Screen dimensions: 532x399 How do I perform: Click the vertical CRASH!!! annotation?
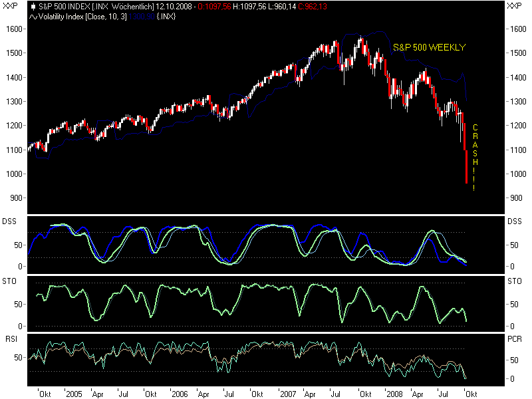(x=475, y=158)
